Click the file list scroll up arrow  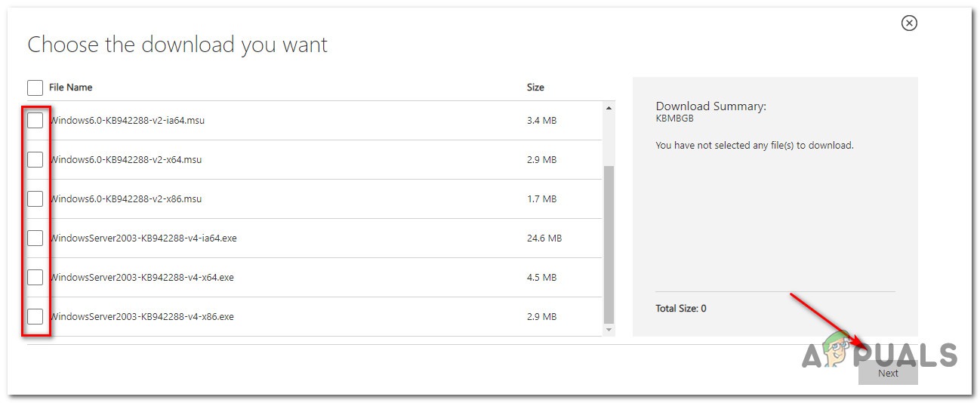click(x=609, y=108)
